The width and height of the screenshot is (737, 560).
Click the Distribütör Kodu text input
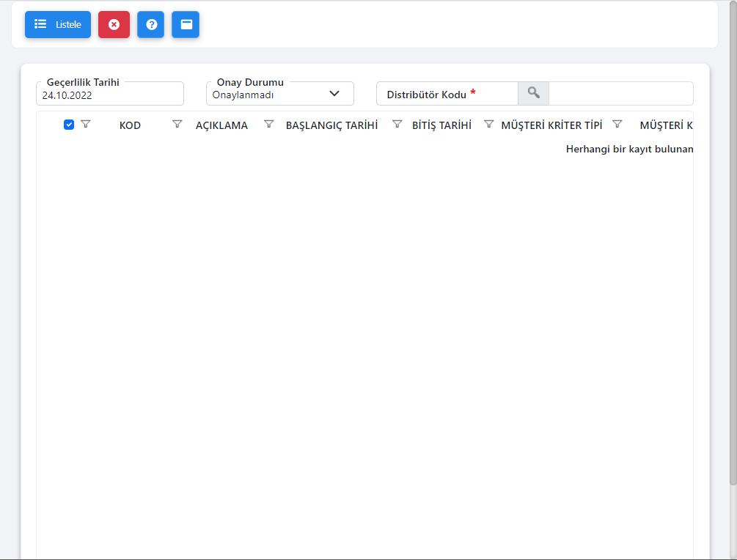point(621,94)
